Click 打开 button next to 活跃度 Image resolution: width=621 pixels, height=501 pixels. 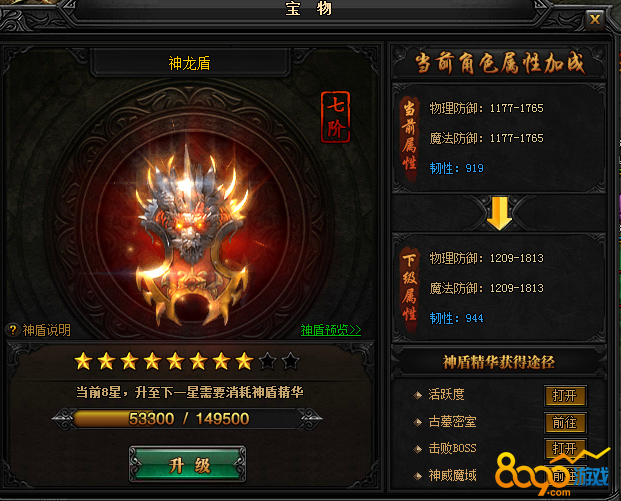coord(565,395)
